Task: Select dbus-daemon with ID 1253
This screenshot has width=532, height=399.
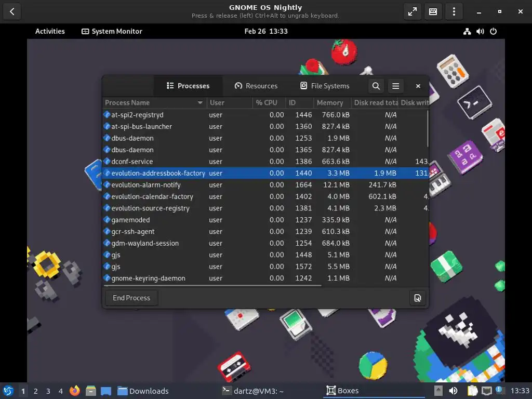Action: pos(265,138)
